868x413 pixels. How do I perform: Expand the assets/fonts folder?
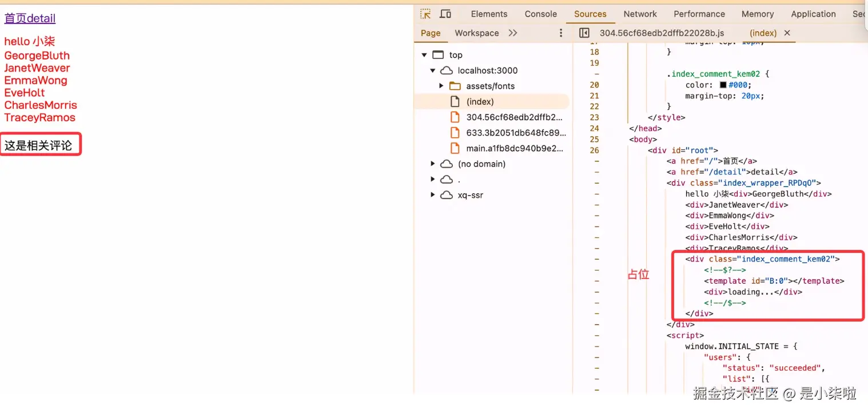[441, 86]
